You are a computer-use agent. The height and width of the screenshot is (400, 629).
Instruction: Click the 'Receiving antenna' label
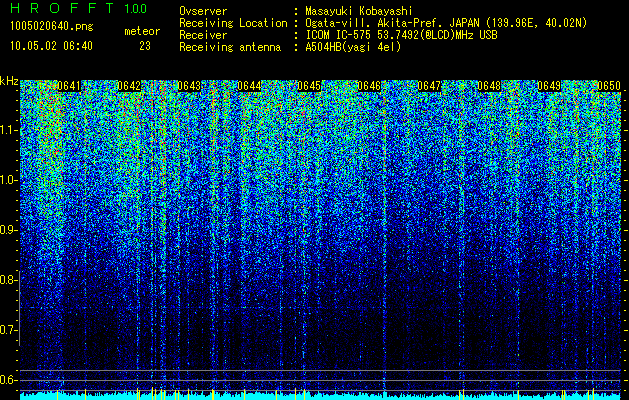[230, 47]
